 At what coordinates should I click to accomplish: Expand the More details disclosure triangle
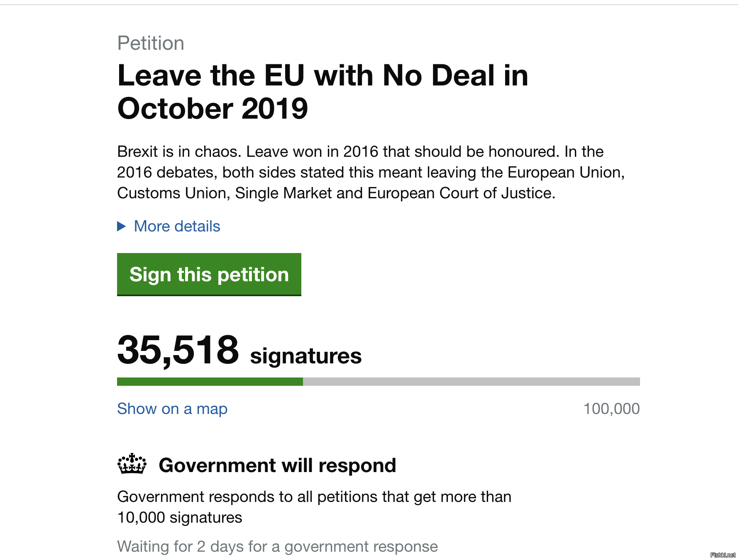click(x=121, y=226)
